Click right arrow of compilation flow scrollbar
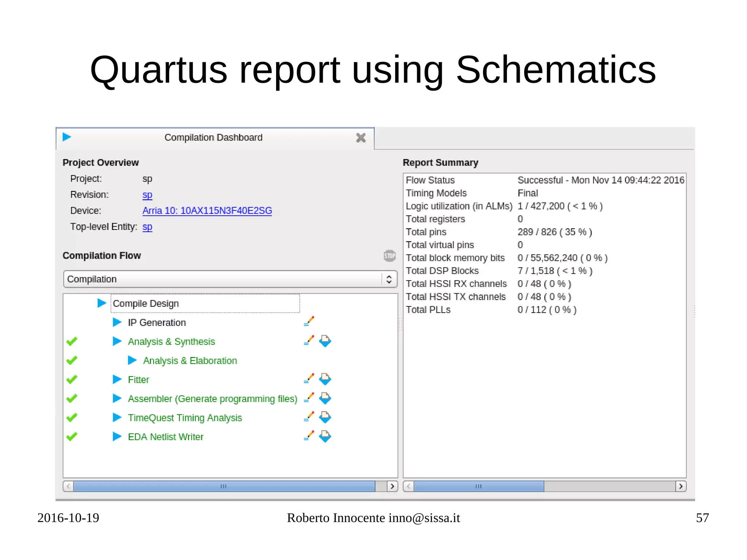The image size is (747, 560). [392, 486]
